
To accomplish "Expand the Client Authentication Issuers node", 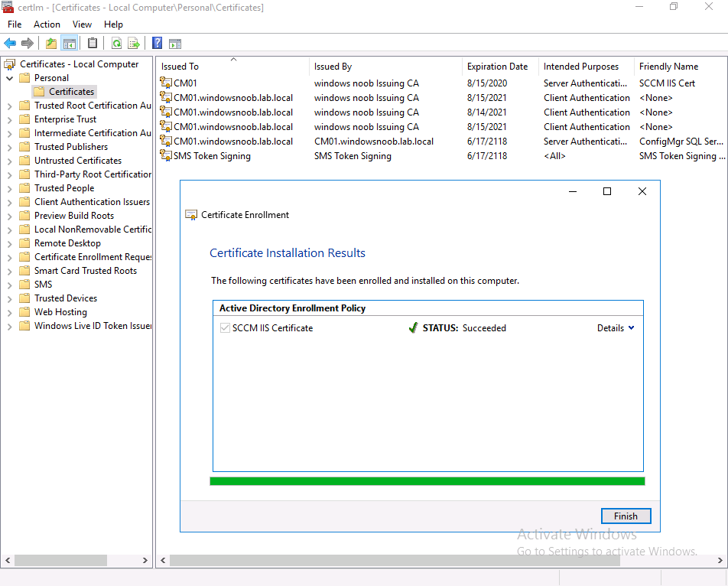I will [9, 203].
